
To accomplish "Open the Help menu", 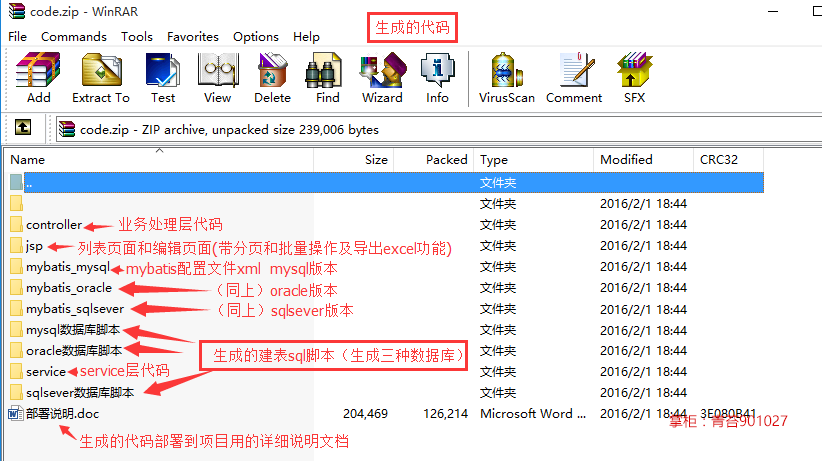I will tap(306, 37).
